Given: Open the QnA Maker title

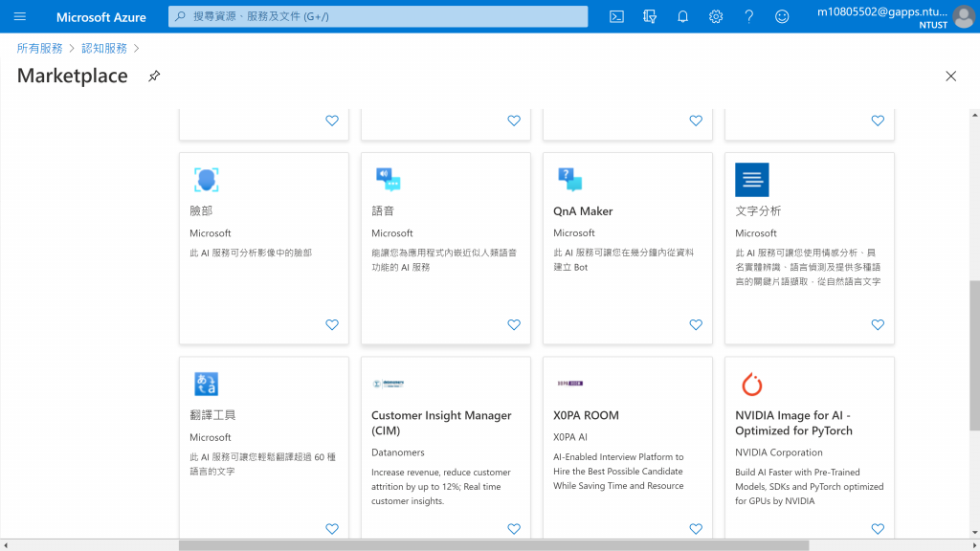Looking at the screenshot, I should coord(583,211).
